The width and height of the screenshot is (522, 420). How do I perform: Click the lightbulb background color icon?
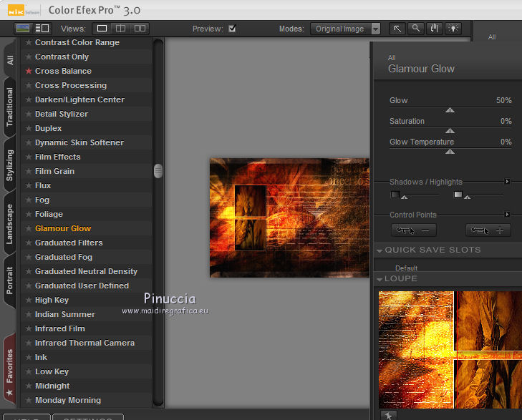(453, 29)
